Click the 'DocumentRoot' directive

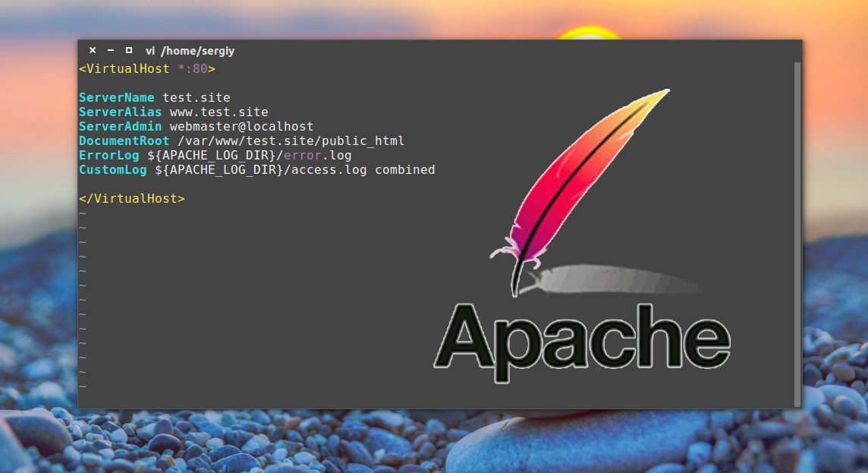point(124,140)
